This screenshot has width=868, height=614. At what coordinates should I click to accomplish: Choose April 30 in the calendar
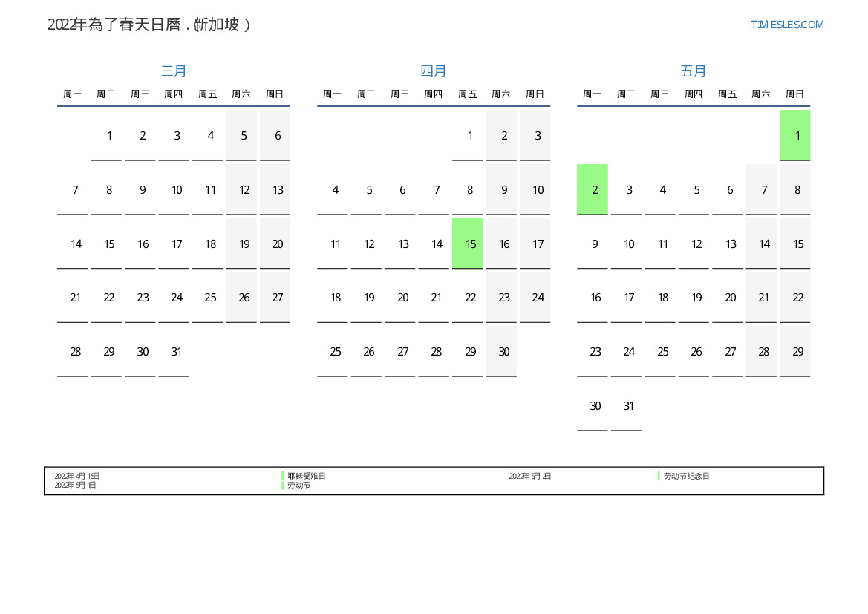pyautogui.click(x=504, y=352)
